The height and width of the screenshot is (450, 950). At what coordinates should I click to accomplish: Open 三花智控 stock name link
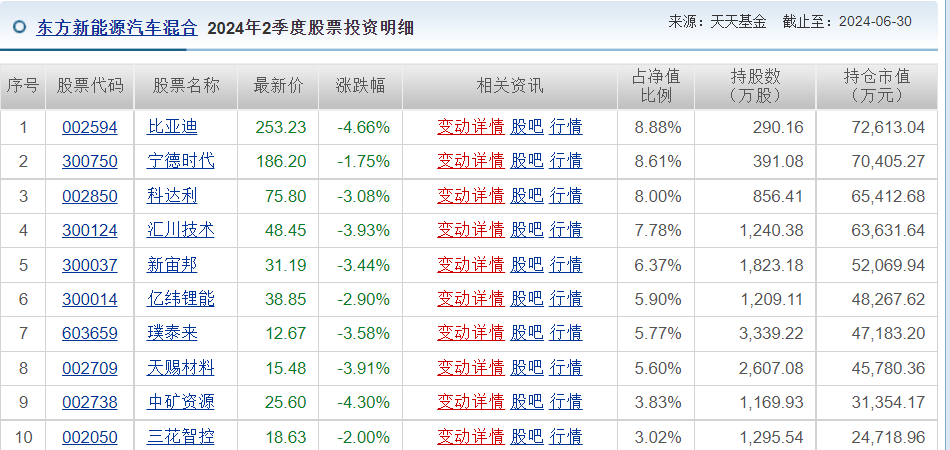click(180, 437)
